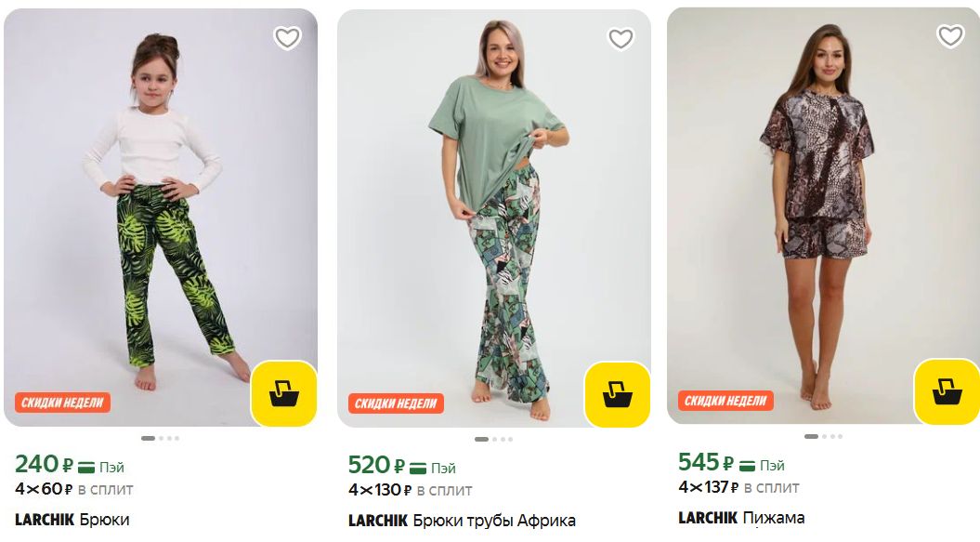980x542 pixels.
Task: Click Пэй card icon beside 520 ₽
Action: [x=417, y=468]
